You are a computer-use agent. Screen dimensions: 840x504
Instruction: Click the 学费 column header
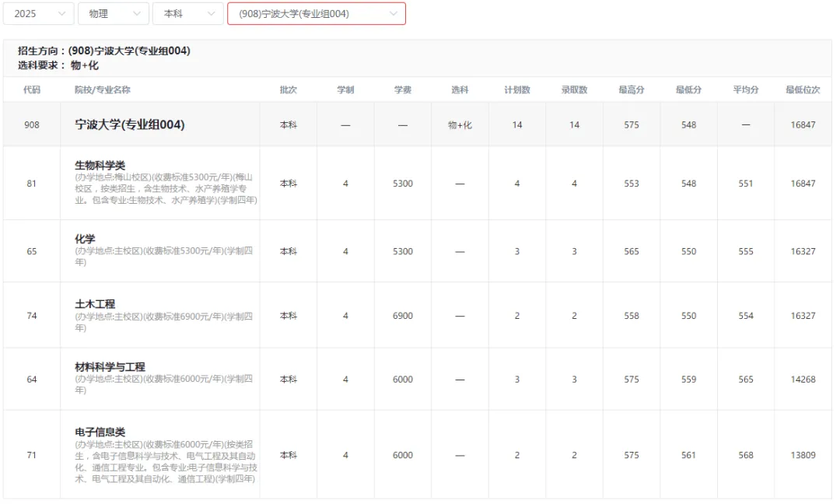pos(403,89)
